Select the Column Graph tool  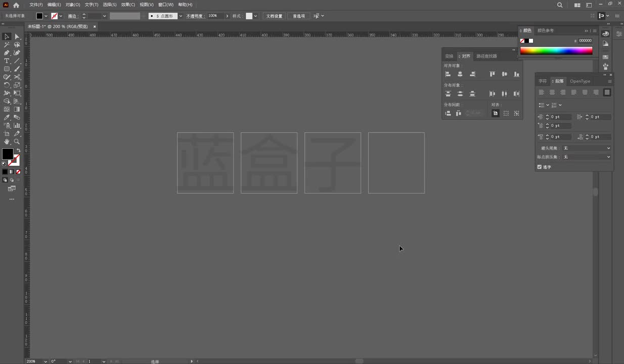17,125
